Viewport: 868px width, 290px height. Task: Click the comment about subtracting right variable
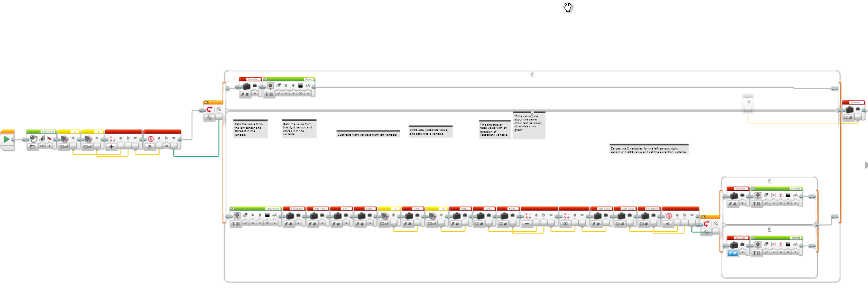(x=367, y=134)
